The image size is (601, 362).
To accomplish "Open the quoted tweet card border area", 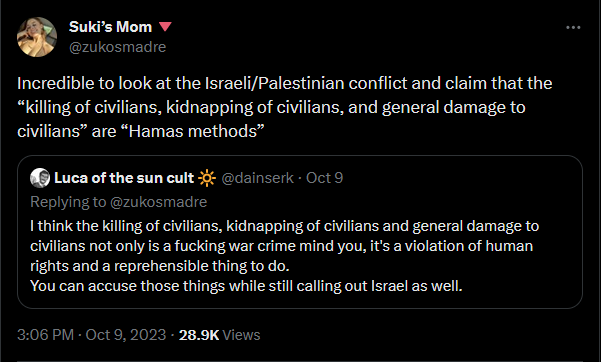I will pos(300,232).
